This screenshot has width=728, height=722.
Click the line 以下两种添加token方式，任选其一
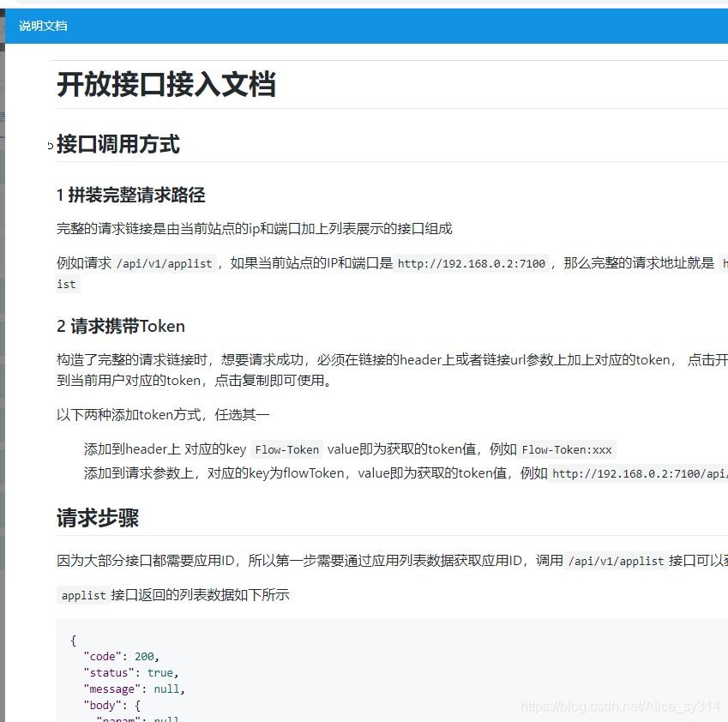point(163,415)
